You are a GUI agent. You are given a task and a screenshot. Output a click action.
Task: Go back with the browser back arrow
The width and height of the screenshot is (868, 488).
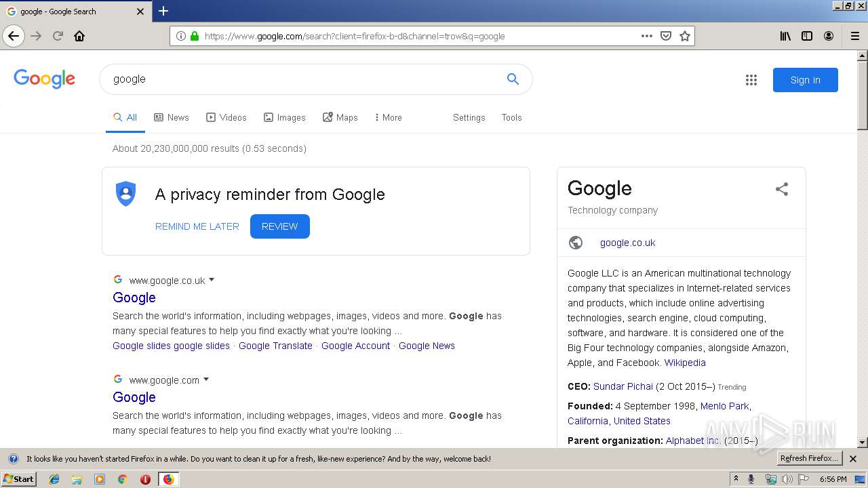[14, 36]
